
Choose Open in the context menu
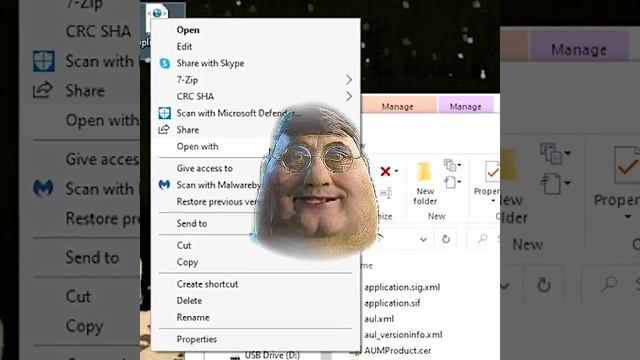(x=188, y=30)
